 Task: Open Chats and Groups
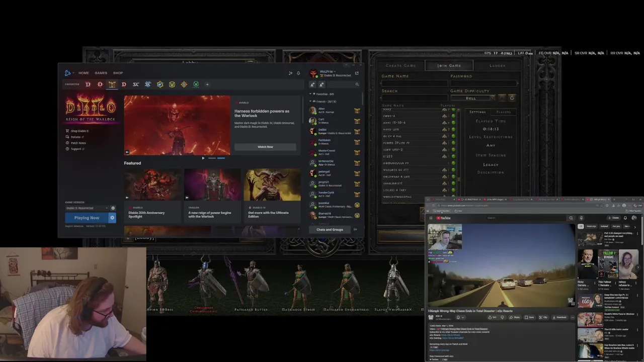pos(330,229)
